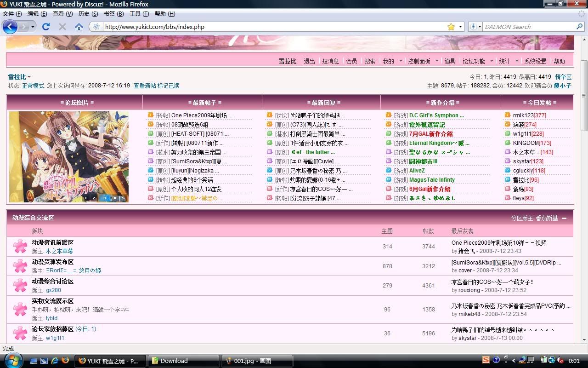Image resolution: width=588 pixels, height=368 pixels.
Task: Click the forum slideshow anime image
Action: [x=68, y=156]
